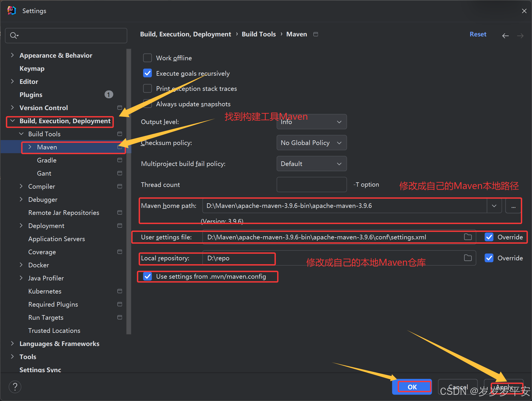This screenshot has height=401, width=532.
Task: Click project-level icon next to Build Tools
Action: [120, 134]
